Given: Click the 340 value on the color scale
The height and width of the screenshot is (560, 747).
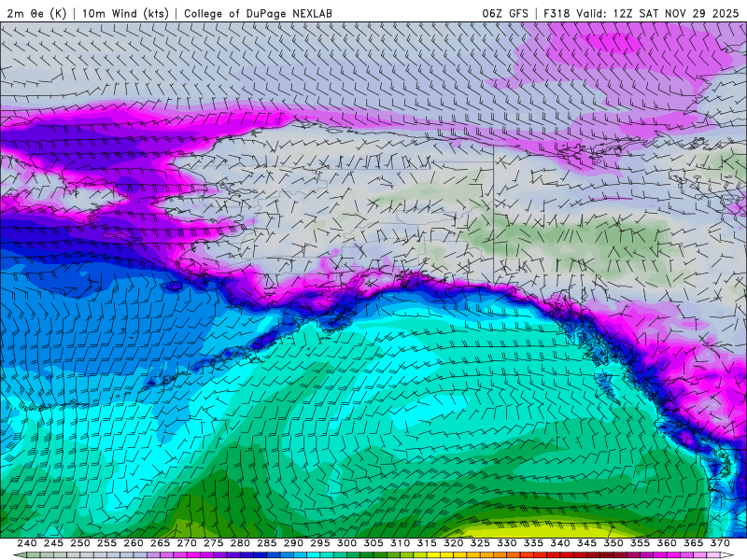Looking at the screenshot, I should click(560, 543).
